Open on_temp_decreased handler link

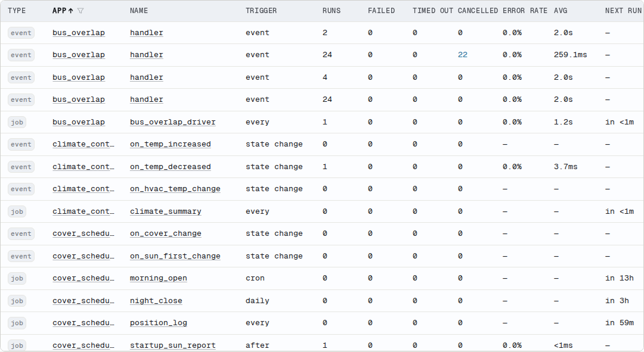point(171,167)
